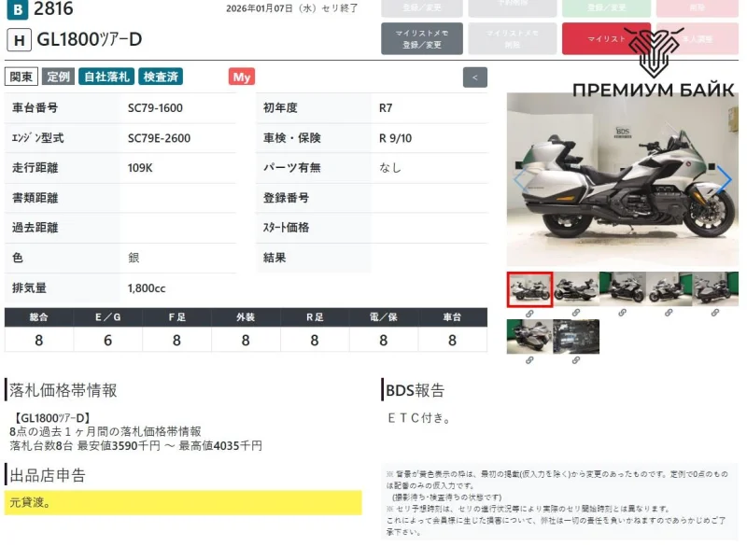Show the previous photo with left arrow
This screenshot has width=747, height=560.
pos(521,179)
